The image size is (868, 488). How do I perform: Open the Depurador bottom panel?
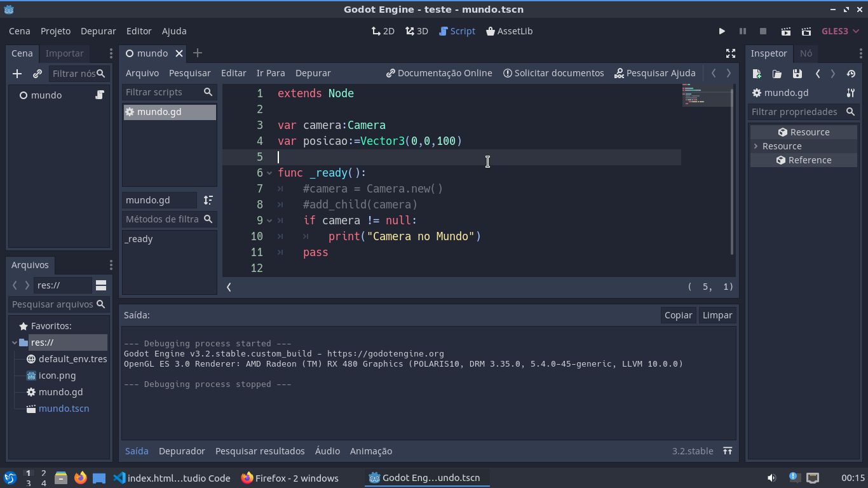[182, 451]
